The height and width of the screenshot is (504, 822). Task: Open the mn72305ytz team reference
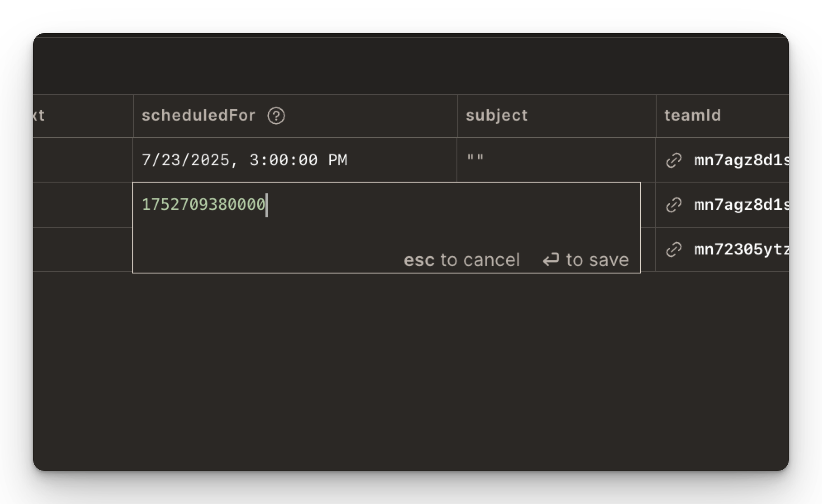point(742,250)
